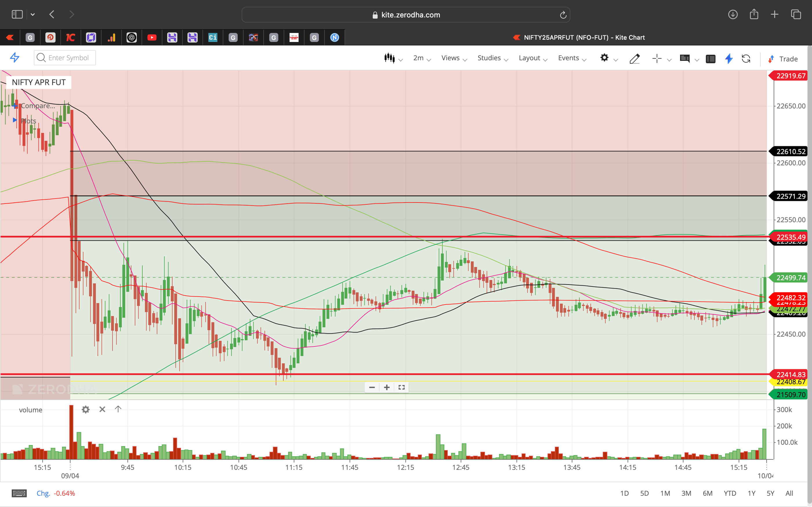812x507 pixels.
Task: Toggle the keyboard shortcuts panel
Action: coord(19,493)
